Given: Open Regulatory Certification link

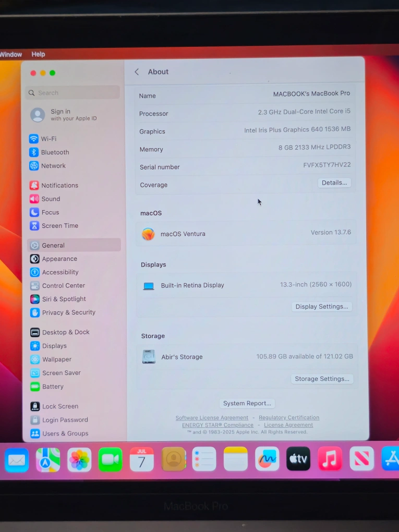Looking at the screenshot, I should click(289, 417).
